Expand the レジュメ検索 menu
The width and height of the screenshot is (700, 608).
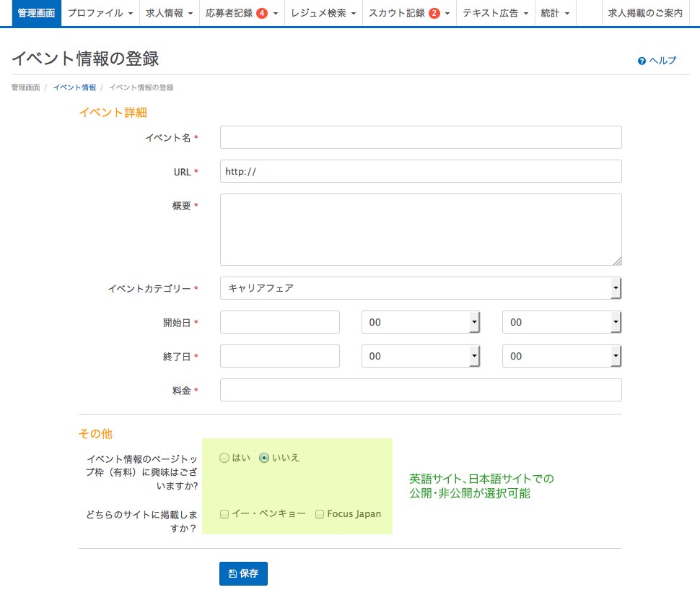click(324, 14)
